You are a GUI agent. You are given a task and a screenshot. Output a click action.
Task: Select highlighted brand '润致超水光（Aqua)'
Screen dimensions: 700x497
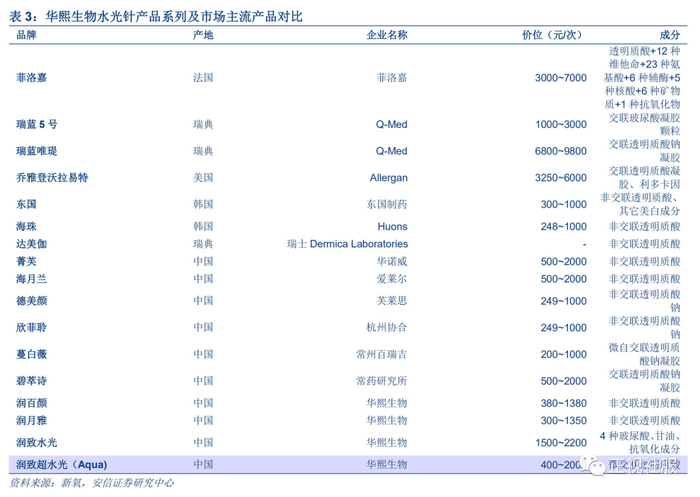coord(62,464)
